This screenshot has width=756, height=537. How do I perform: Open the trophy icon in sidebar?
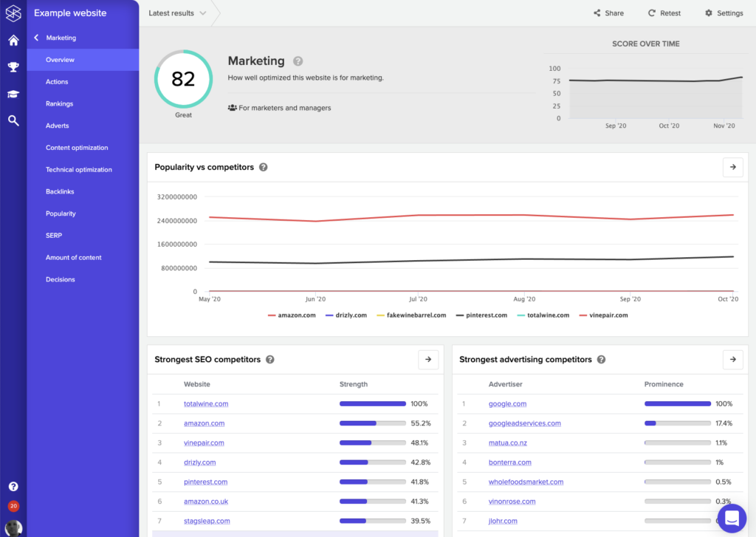tap(13, 67)
